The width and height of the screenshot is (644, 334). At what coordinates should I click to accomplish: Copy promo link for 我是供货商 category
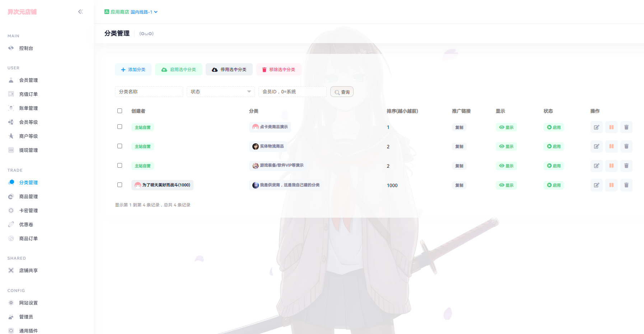tap(459, 185)
